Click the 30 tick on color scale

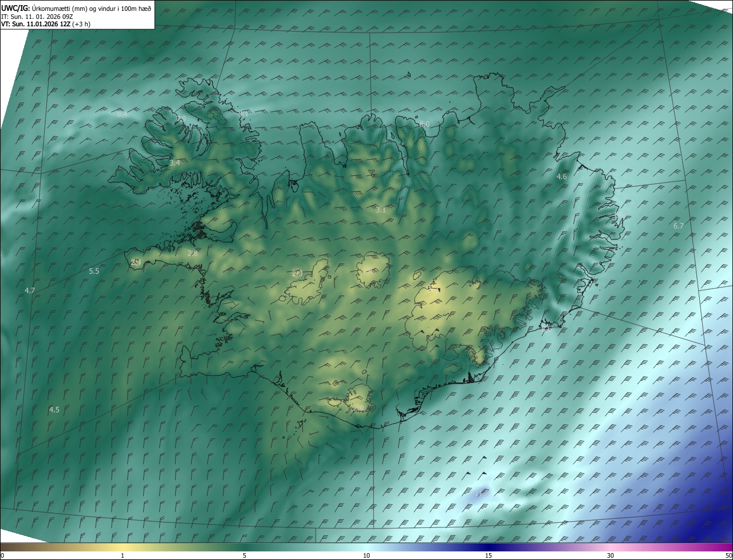[610, 555]
